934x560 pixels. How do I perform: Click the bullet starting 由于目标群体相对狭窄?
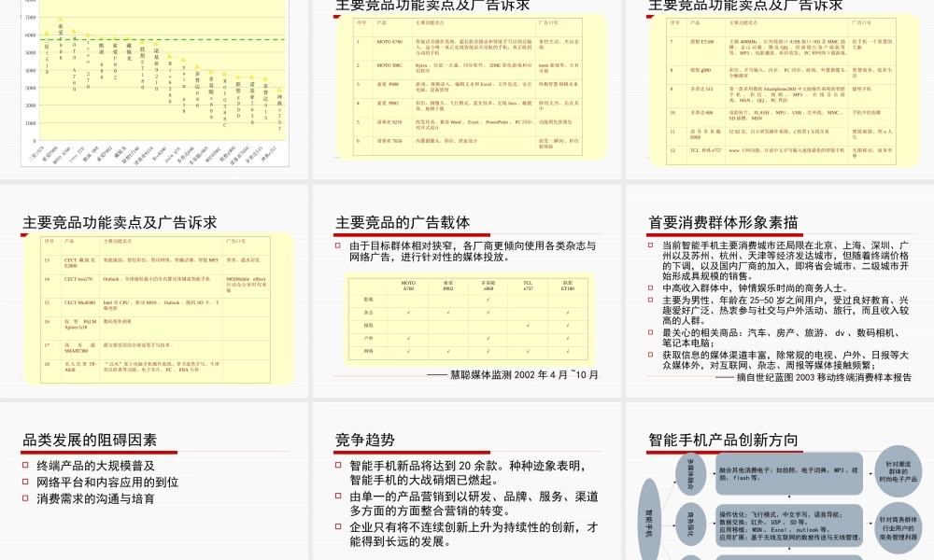tap(473, 251)
